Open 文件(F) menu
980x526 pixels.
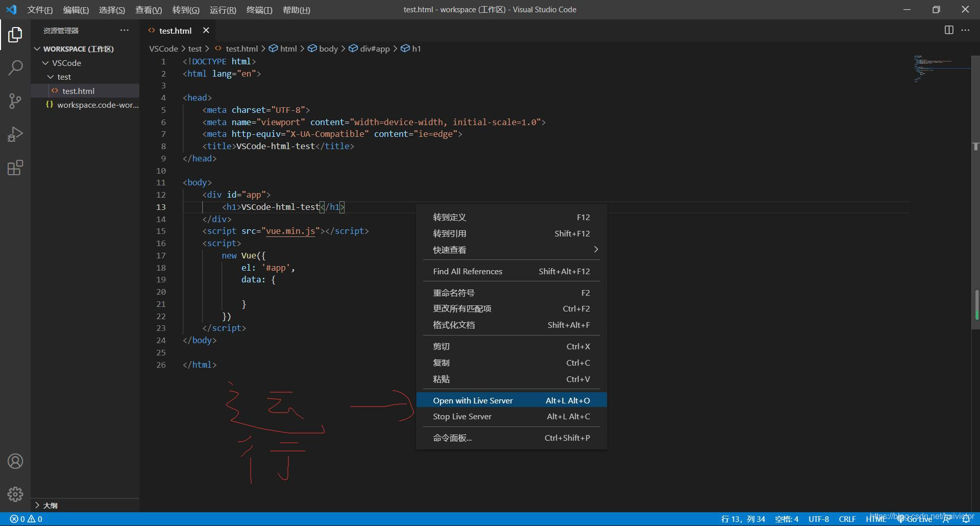click(40, 10)
